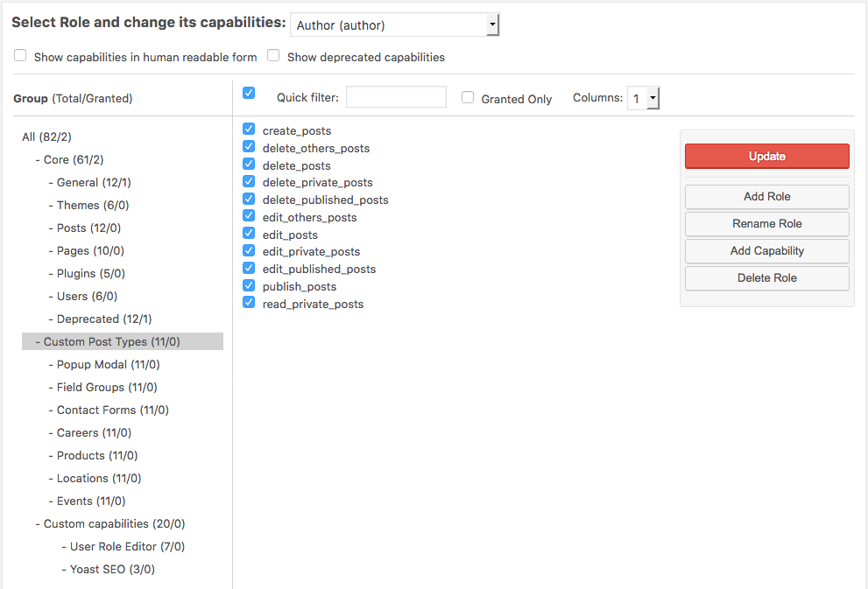
Task: Select Author role from the combo box
Action: tap(394, 24)
